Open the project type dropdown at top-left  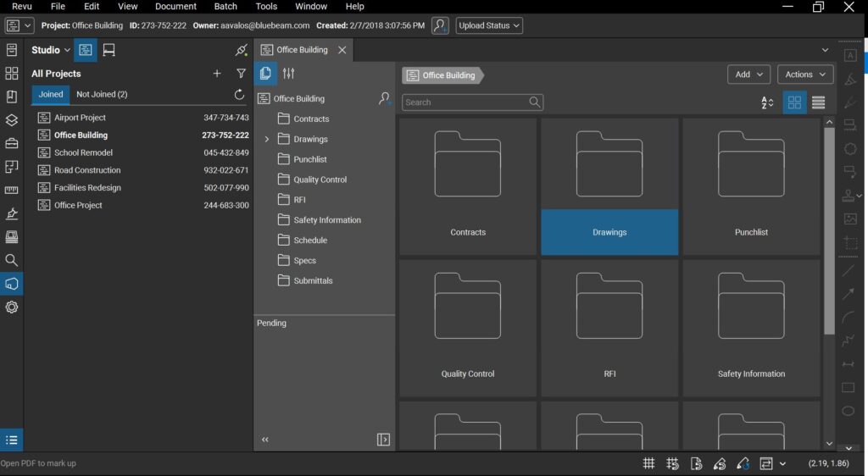(x=19, y=25)
